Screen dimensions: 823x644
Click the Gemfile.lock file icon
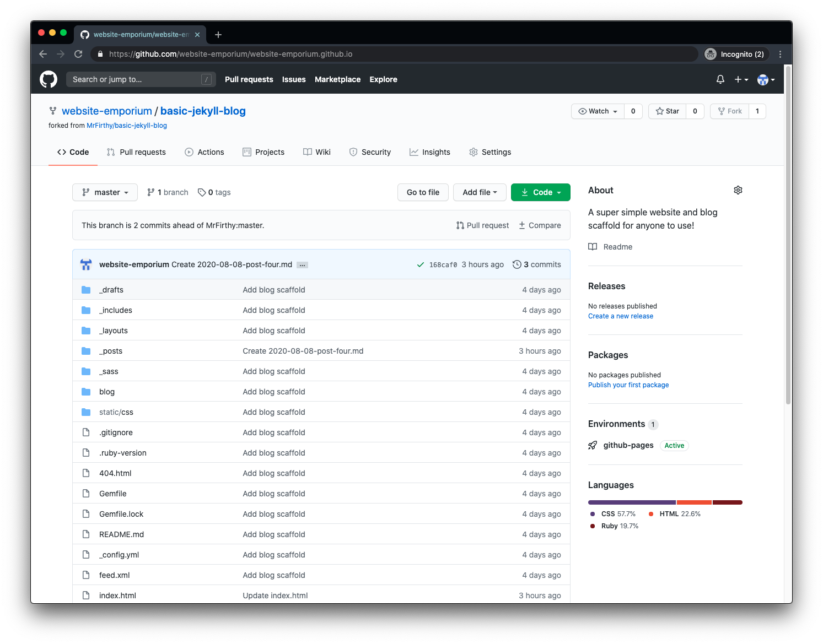click(86, 514)
